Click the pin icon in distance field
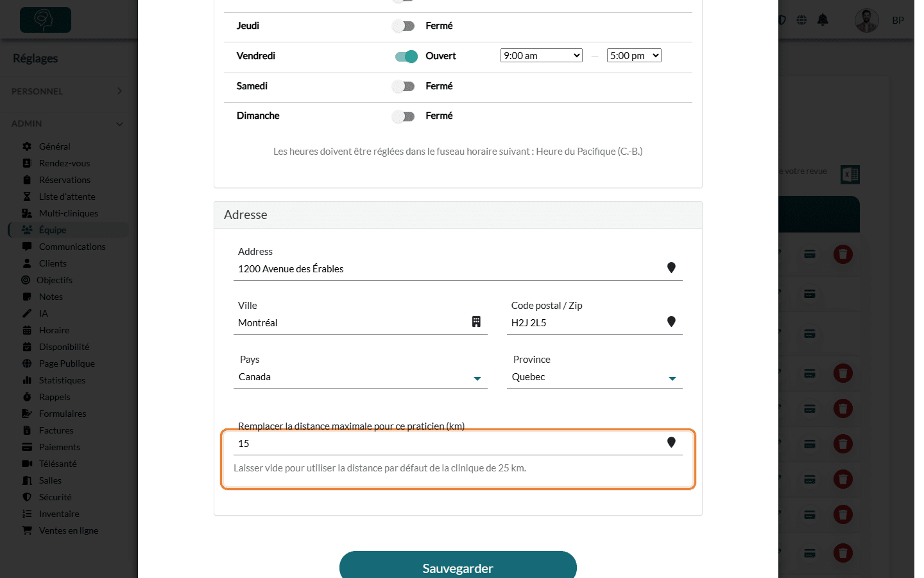The width and height of the screenshot is (924, 578). 671,442
